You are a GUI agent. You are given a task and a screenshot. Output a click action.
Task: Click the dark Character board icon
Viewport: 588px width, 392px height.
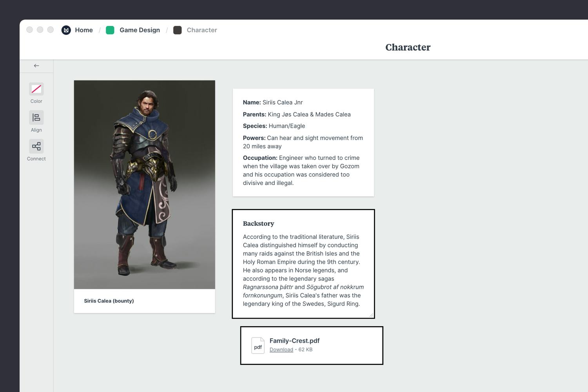coord(178,30)
